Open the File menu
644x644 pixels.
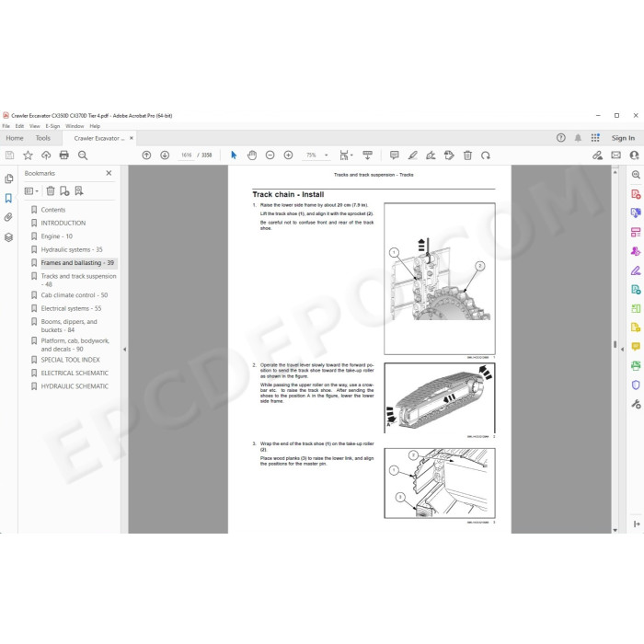tap(6, 126)
